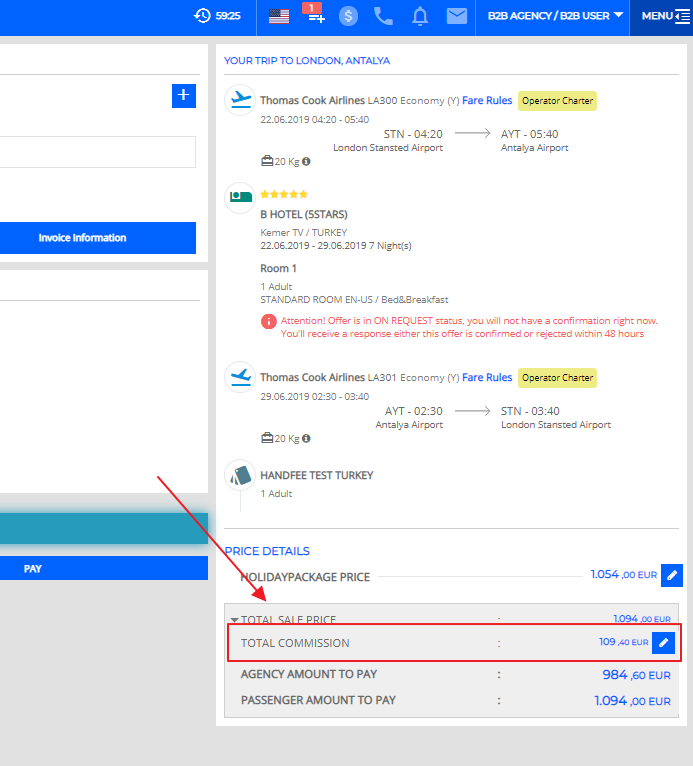Image resolution: width=693 pixels, height=766 pixels.
Task: Open the notifications bell
Action: point(420,16)
